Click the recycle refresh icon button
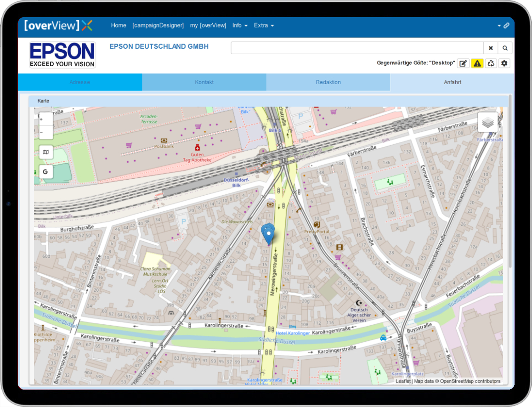This screenshot has width=532, height=407. tap(491, 63)
